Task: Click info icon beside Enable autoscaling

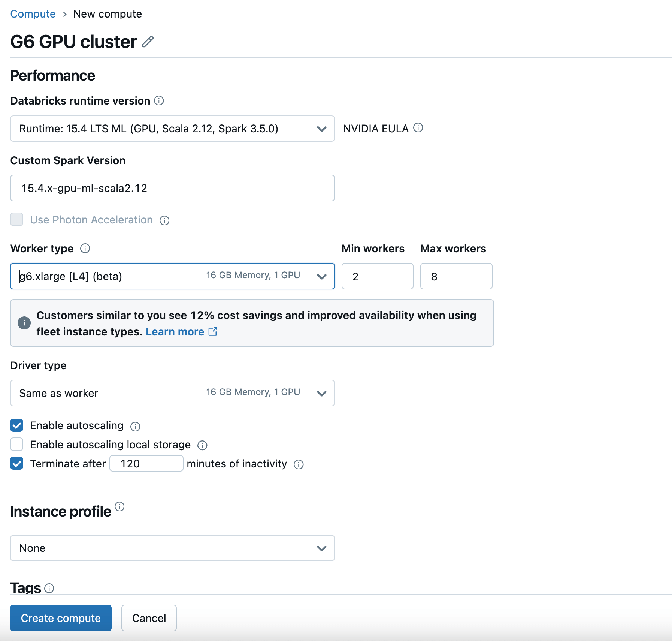Action: click(135, 427)
